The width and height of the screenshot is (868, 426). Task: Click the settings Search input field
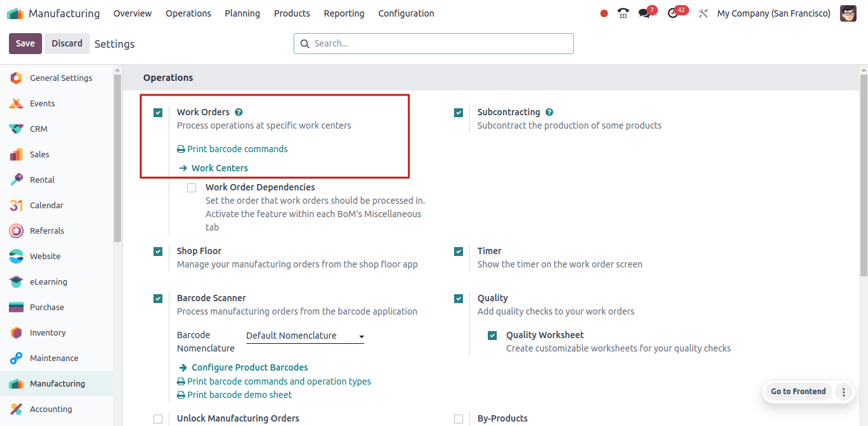(x=434, y=43)
